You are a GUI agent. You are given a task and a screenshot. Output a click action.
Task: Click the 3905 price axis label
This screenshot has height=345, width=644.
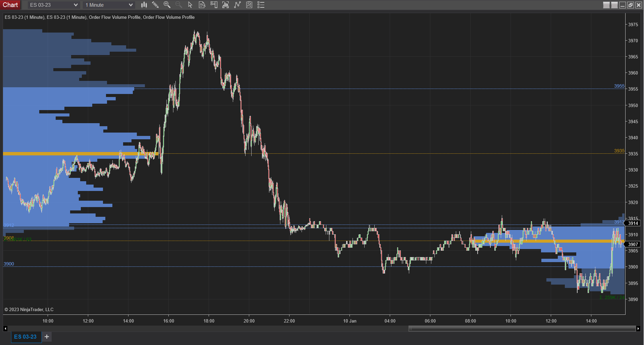click(x=633, y=251)
